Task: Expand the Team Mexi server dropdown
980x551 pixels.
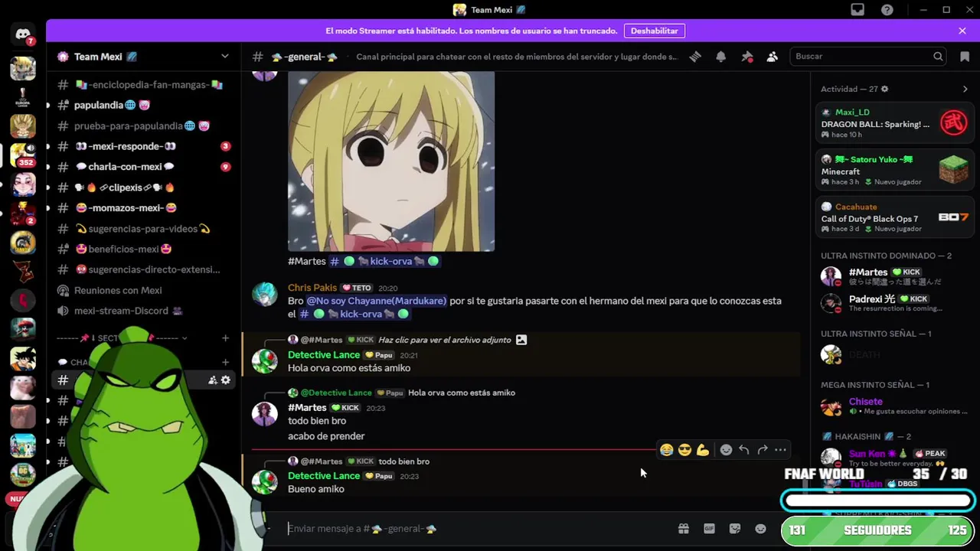Action: [x=225, y=57]
